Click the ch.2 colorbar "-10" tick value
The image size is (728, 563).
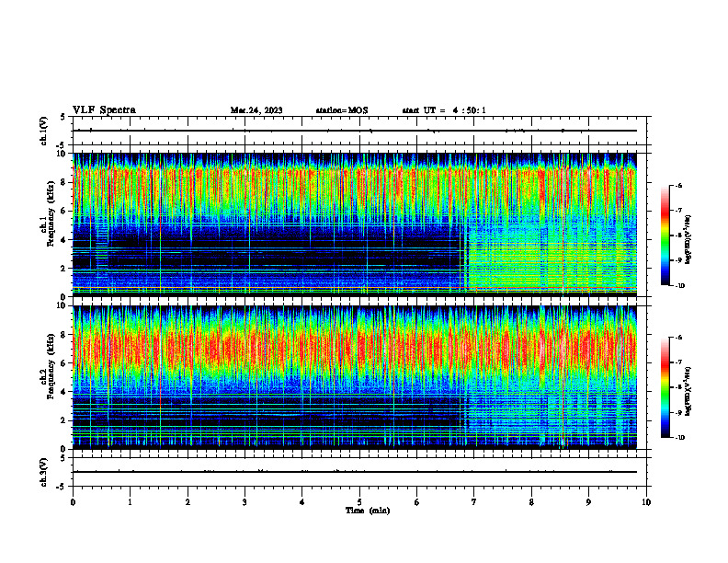[x=679, y=438]
